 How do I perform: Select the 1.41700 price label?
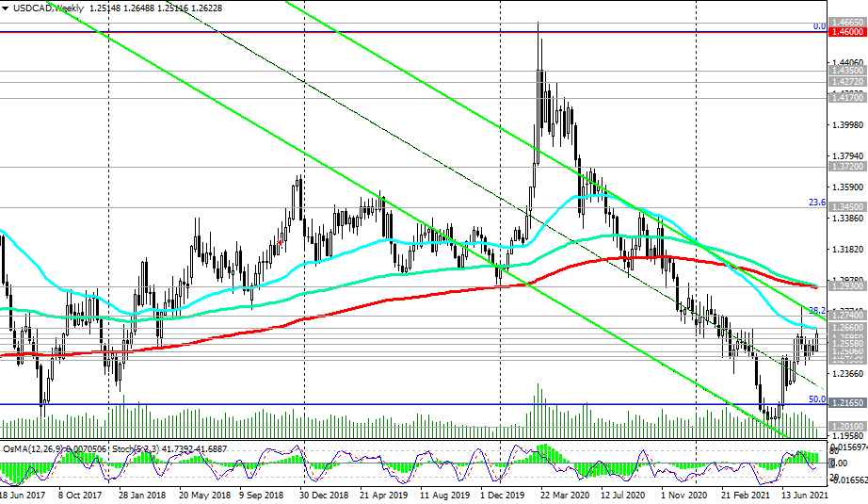click(847, 97)
